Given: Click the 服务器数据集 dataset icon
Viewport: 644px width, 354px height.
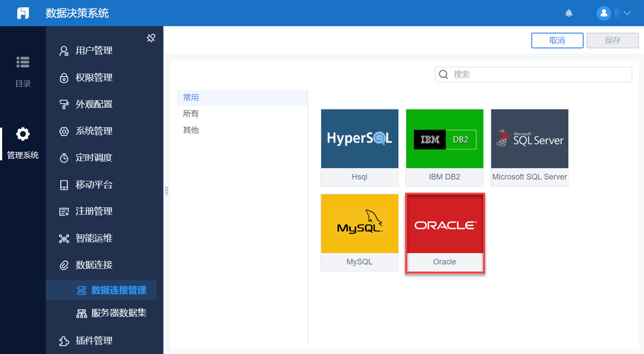Looking at the screenshot, I should pyautogui.click(x=81, y=313).
